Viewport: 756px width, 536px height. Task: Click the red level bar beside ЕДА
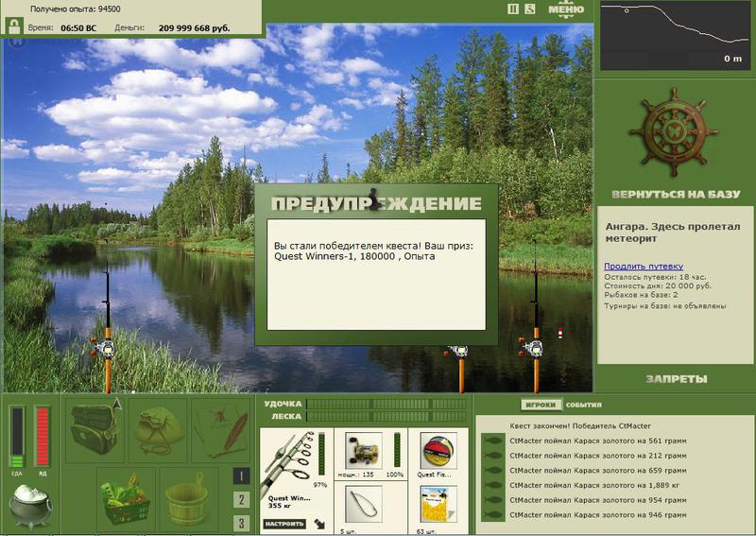[x=43, y=437]
